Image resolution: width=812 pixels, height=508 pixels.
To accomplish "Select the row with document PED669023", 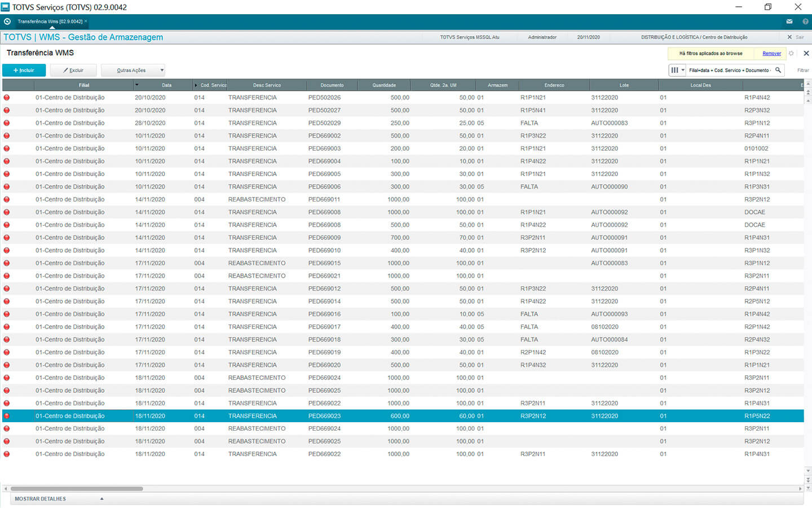I will click(x=324, y=416).
